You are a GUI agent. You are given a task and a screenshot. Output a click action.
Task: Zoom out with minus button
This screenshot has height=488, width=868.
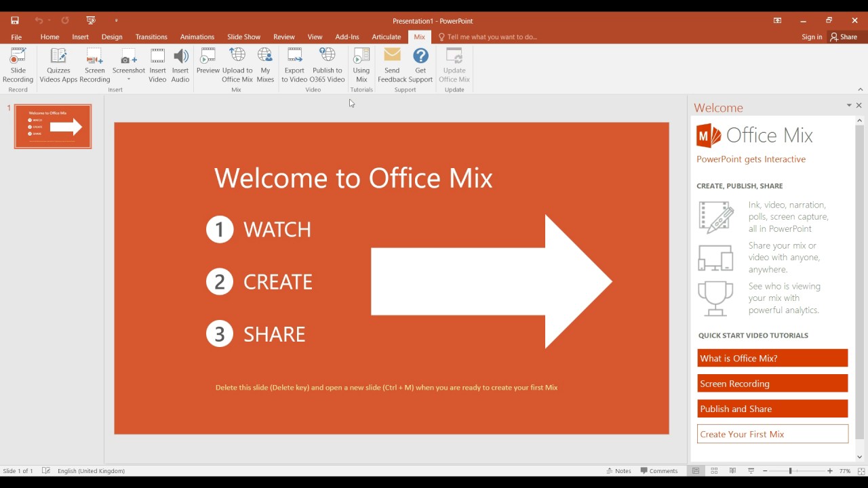(x=766, y=471)
